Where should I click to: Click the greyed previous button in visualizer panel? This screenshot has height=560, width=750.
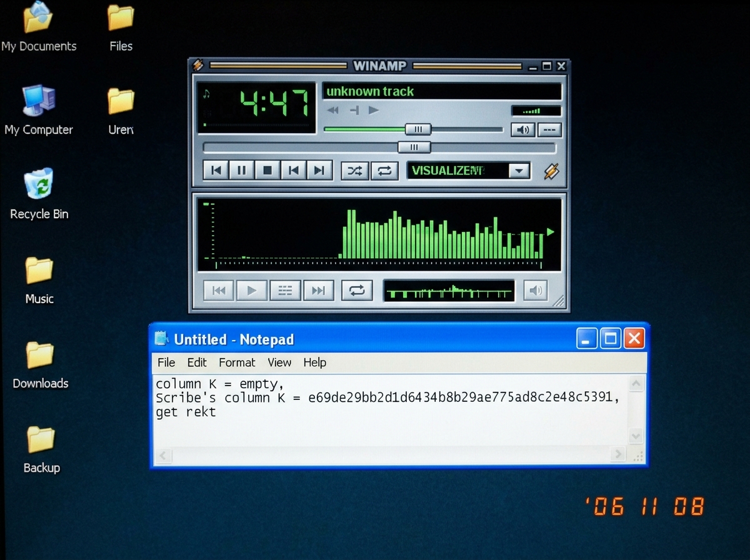point(219,290)
